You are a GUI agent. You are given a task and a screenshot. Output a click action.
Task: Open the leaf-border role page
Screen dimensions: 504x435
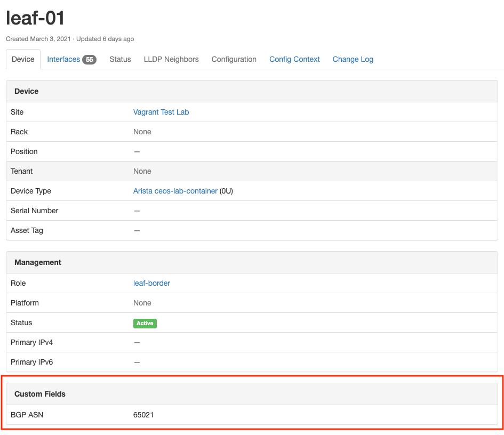[151, 283]
